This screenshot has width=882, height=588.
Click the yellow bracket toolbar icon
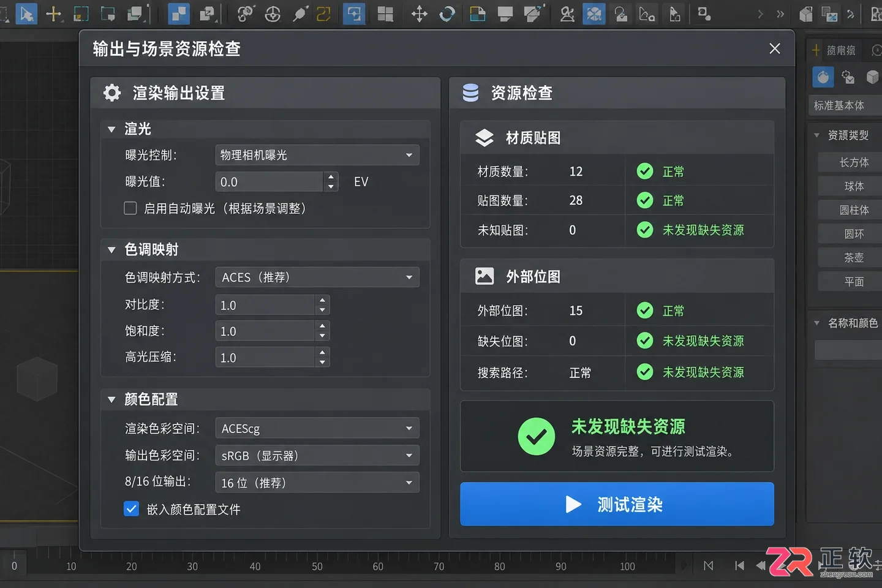(323, 13)
